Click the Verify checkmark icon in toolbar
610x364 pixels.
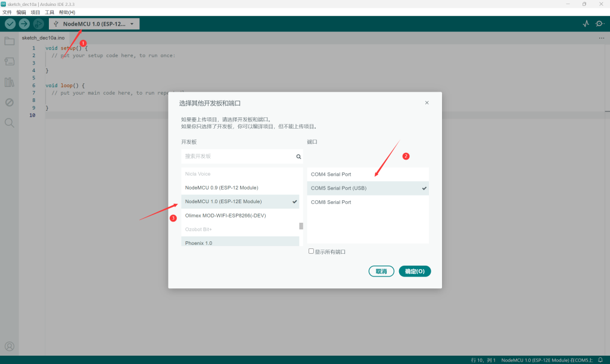point(10,24)
